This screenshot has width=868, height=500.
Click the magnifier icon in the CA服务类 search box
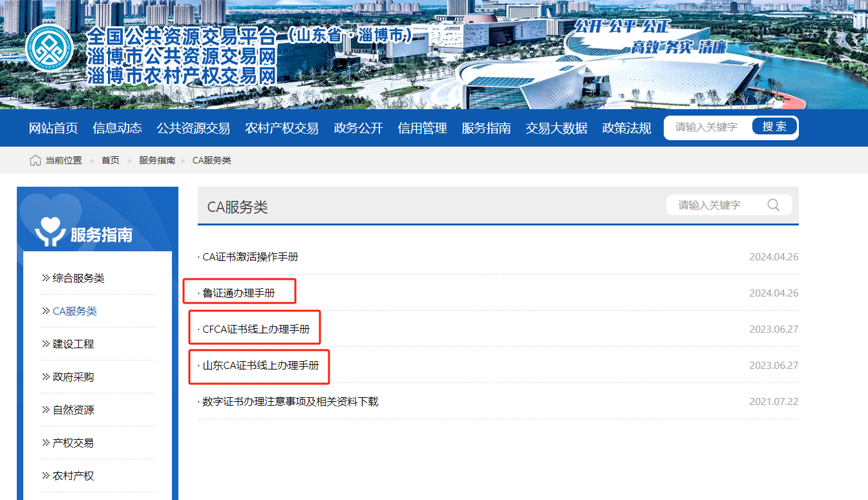(773, 205)
